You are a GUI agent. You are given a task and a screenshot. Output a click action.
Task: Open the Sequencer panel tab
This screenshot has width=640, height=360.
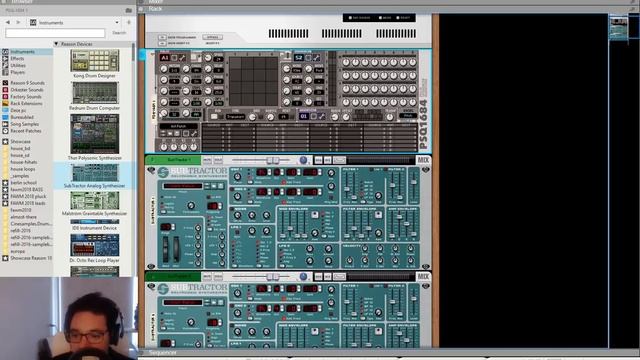[x=162, y=352]
